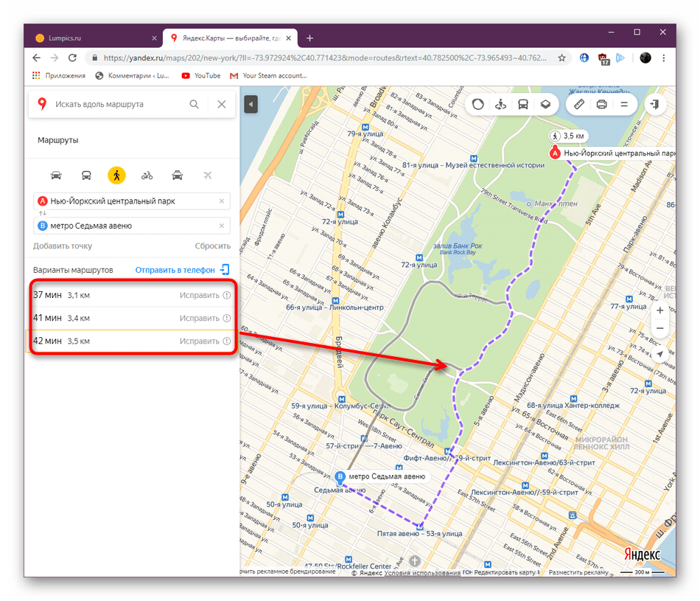
Task: Swap start and end points arrows
Action: tap(43, 213)
